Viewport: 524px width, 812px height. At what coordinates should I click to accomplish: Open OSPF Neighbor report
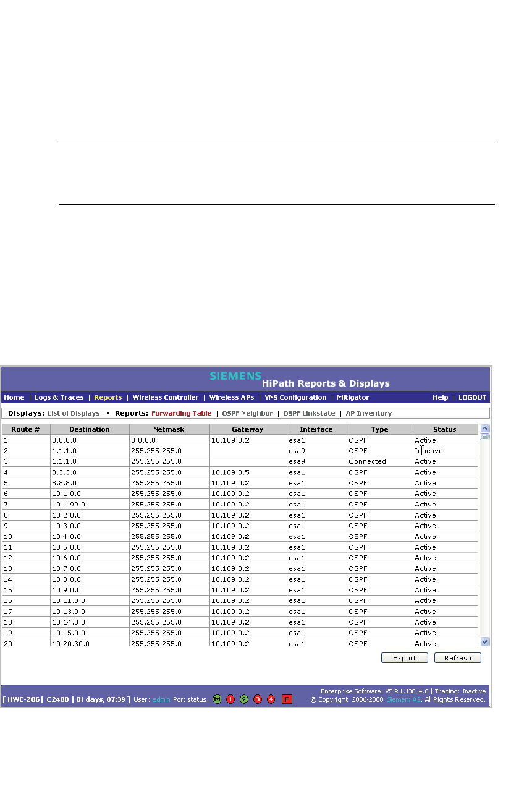coord(247,413)
